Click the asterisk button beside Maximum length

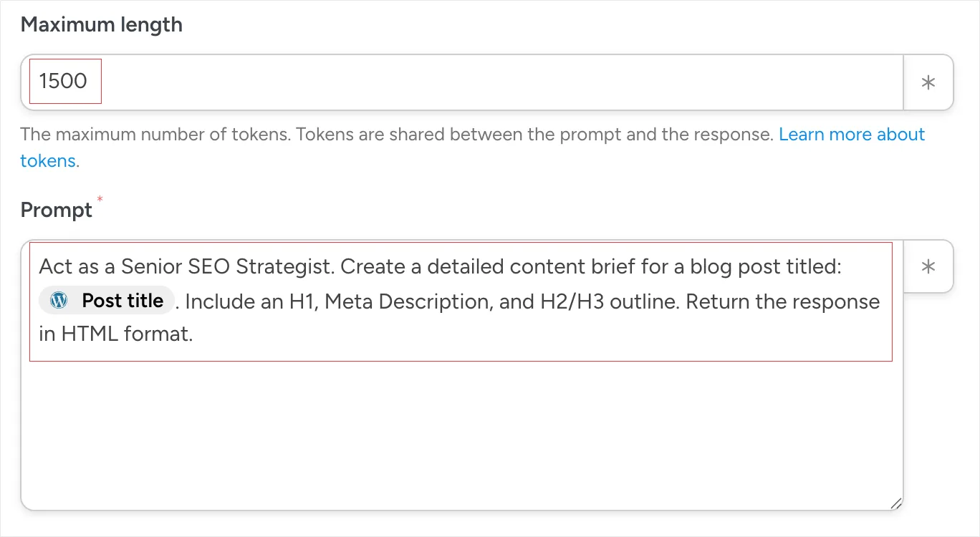(x=928, y=82)
